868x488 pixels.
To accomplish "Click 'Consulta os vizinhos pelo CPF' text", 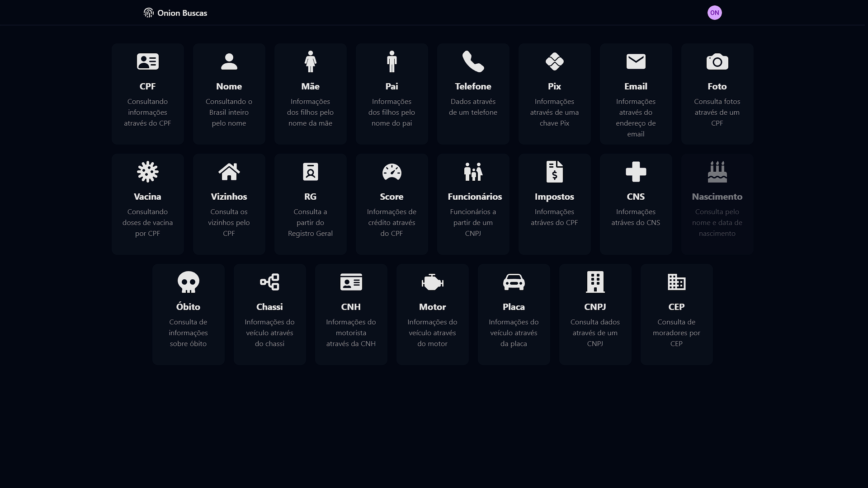I will (x=229, y=223).
